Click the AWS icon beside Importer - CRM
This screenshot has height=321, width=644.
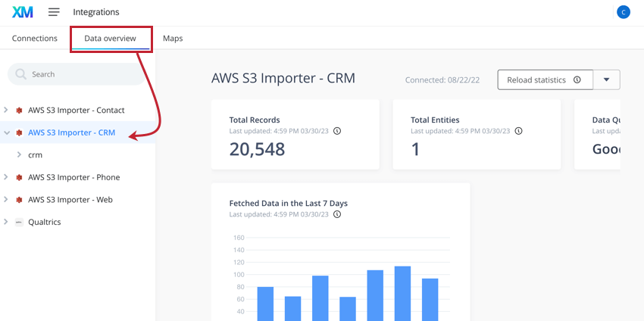coord(19,132)
